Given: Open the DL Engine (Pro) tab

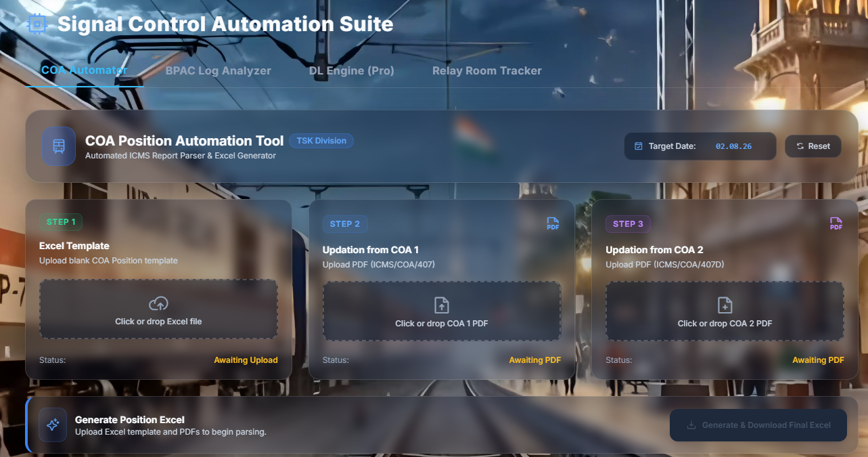Looking at the screenshot, I should click(x=352, y=70).
